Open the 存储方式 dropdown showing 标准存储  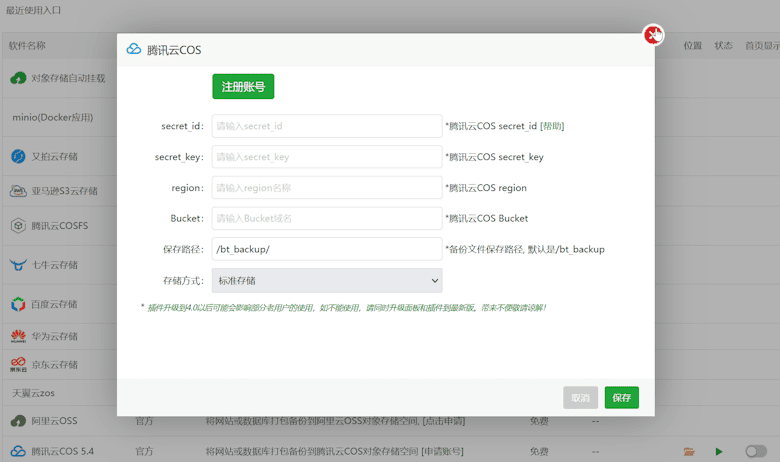[x=327, y=280]
